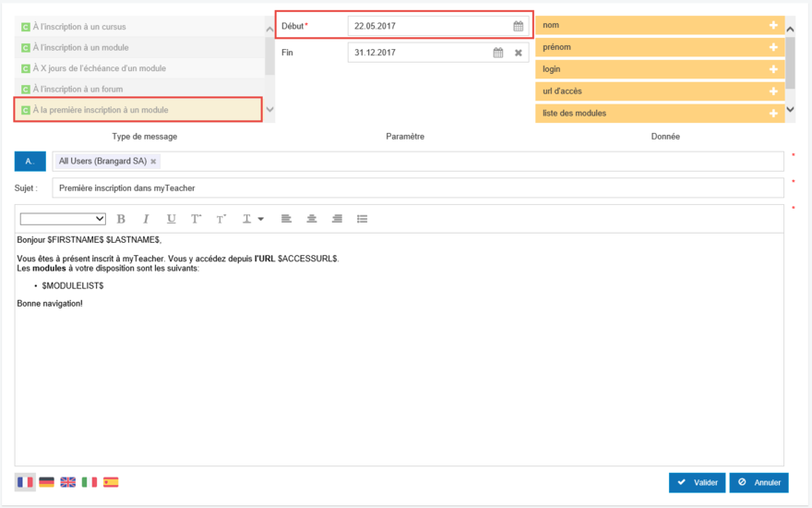This screenshot has height=508, width=812.
Task: Open the Début date calendar picker
Action: tap(519, 26)
